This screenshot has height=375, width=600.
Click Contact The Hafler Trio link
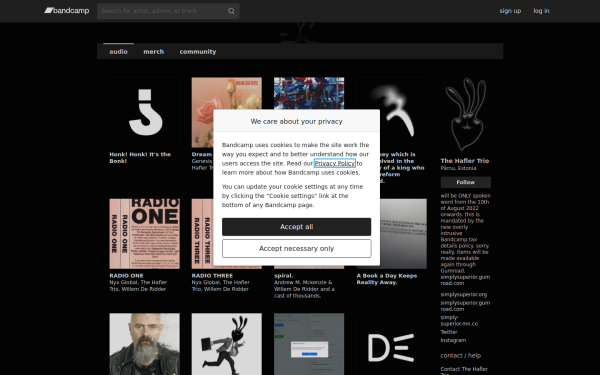(x=464, y=371)
